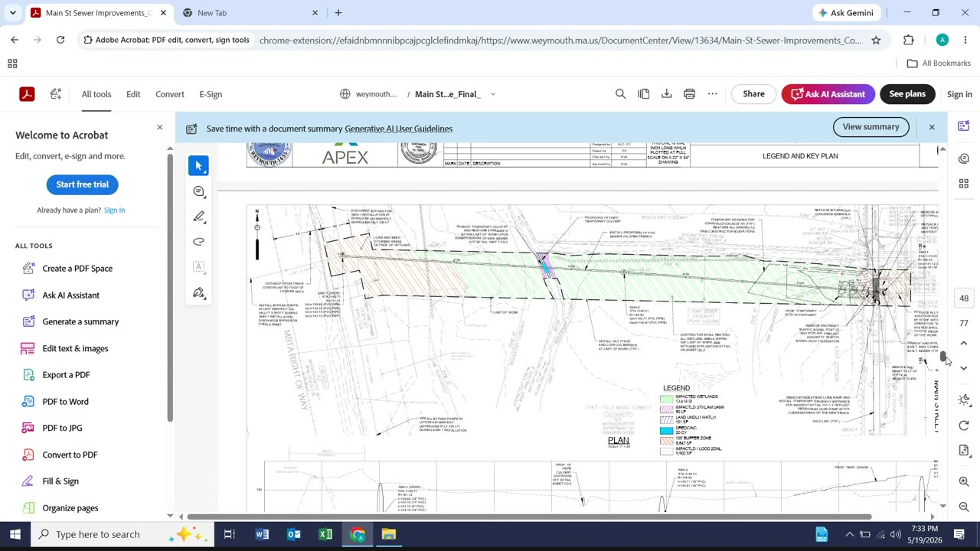Click the left tools panel scrollbar
The height and width of the screenshot is (551, 980).
(170, 287)
